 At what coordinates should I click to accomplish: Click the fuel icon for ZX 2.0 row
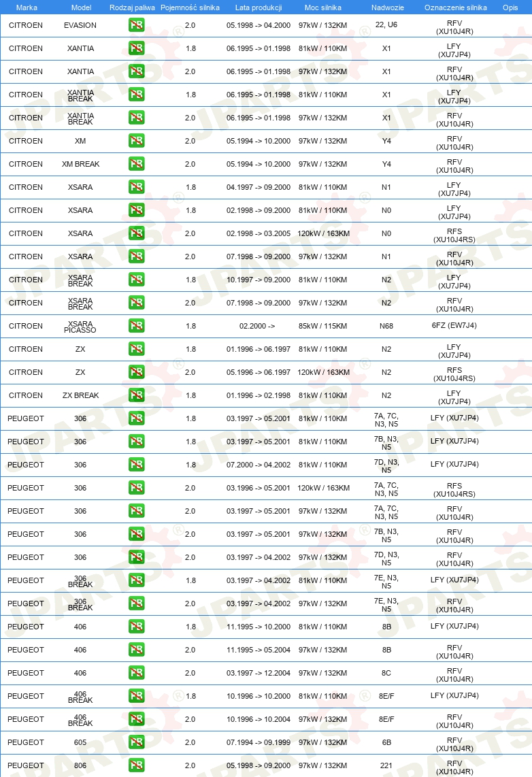click(x=136, y=371)
